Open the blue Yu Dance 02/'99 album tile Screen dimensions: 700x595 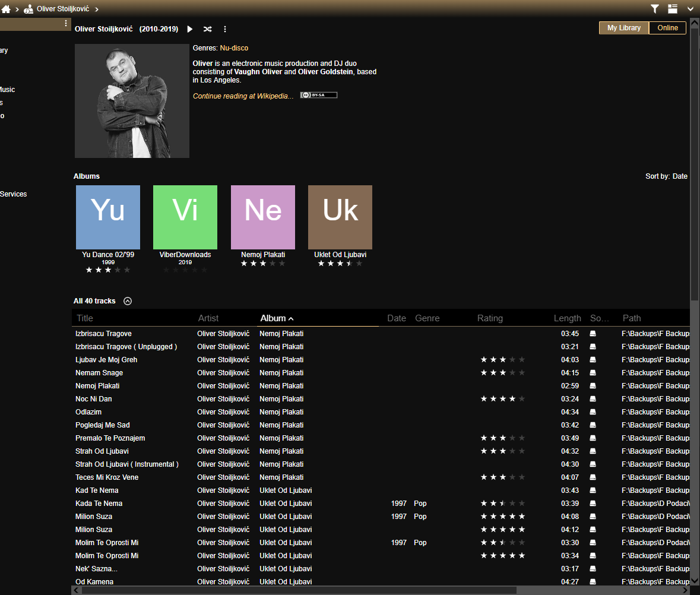point(108,217)
